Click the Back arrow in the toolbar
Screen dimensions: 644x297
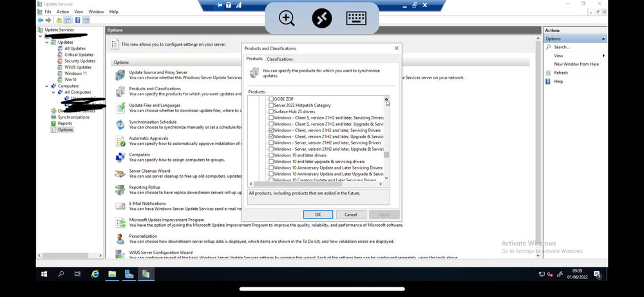(40, 20)
